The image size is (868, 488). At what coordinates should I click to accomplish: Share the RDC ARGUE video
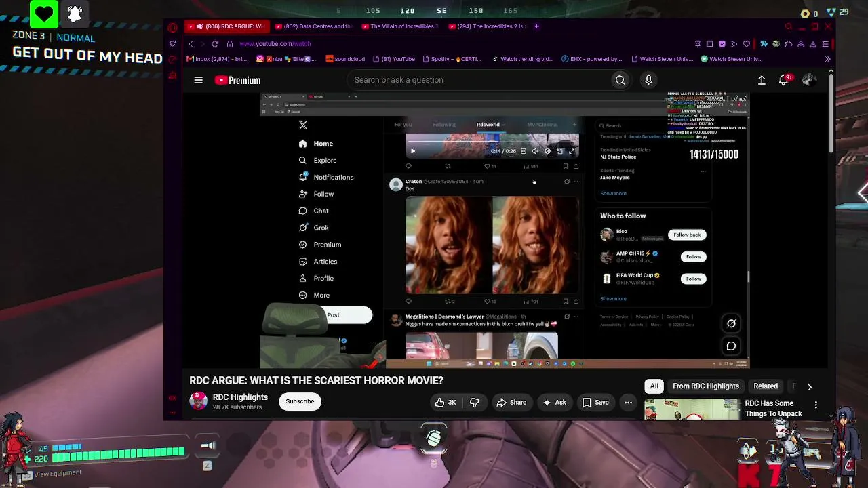coord(511,403)
